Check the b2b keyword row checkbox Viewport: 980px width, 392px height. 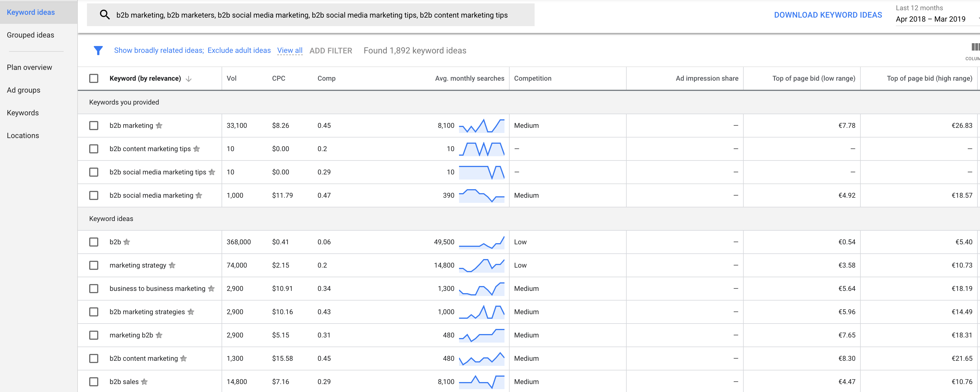(x=93, y=242)
